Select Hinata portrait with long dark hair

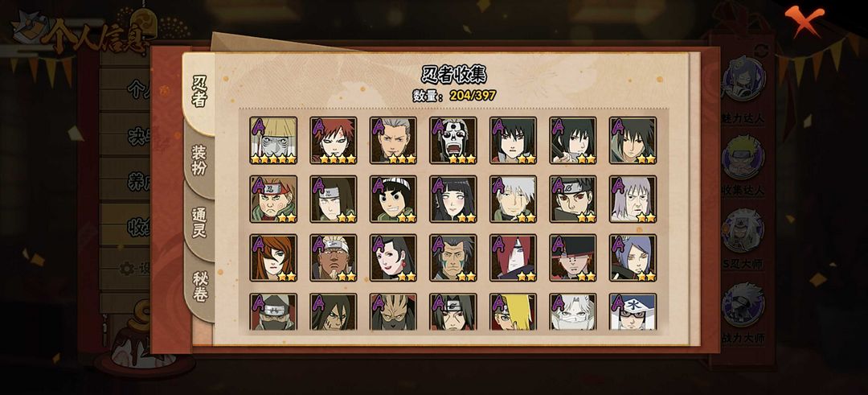(x=452, y=199)
